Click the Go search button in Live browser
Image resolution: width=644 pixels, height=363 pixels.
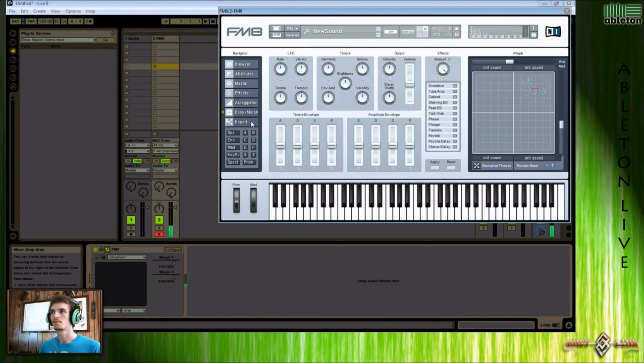click(x=105, y=40)
